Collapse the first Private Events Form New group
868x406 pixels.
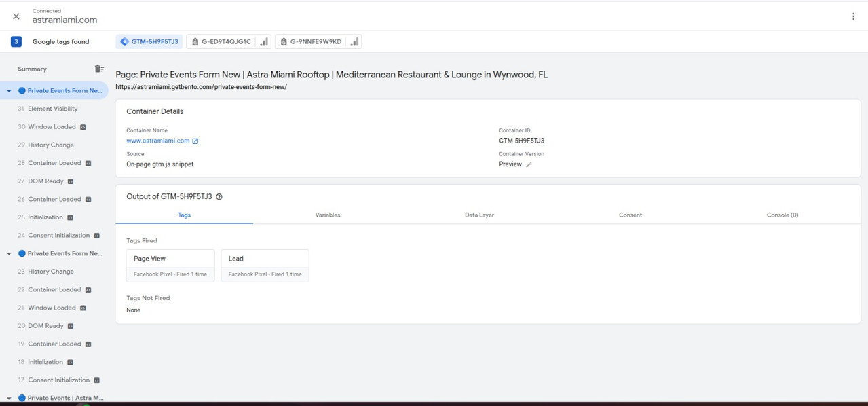[x=9, y=90]
